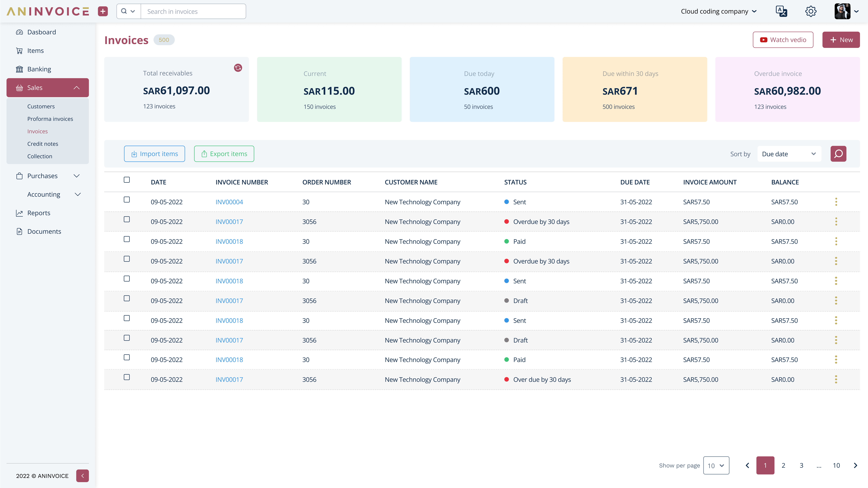Viewport: 868px width, 488px height.
Task: Click the STATUS column header
Action: pyautogui.click(x=515, y=182)
